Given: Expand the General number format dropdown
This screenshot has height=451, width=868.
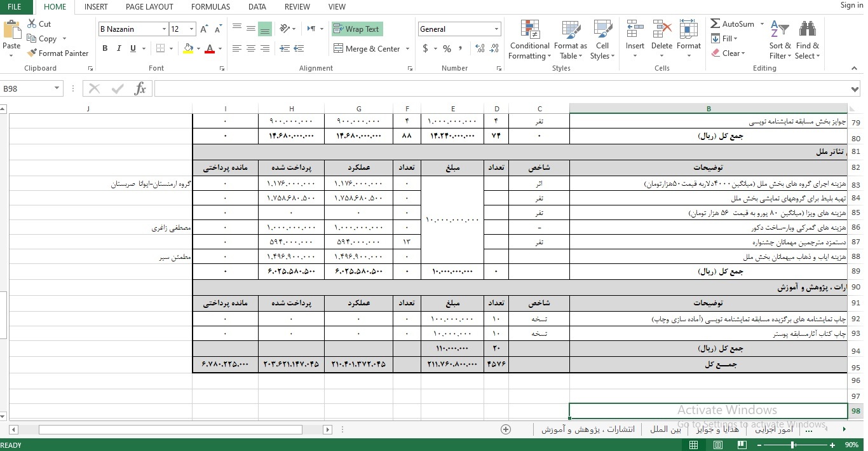Looking at the screenshot, I should click(x=496, y=29).
